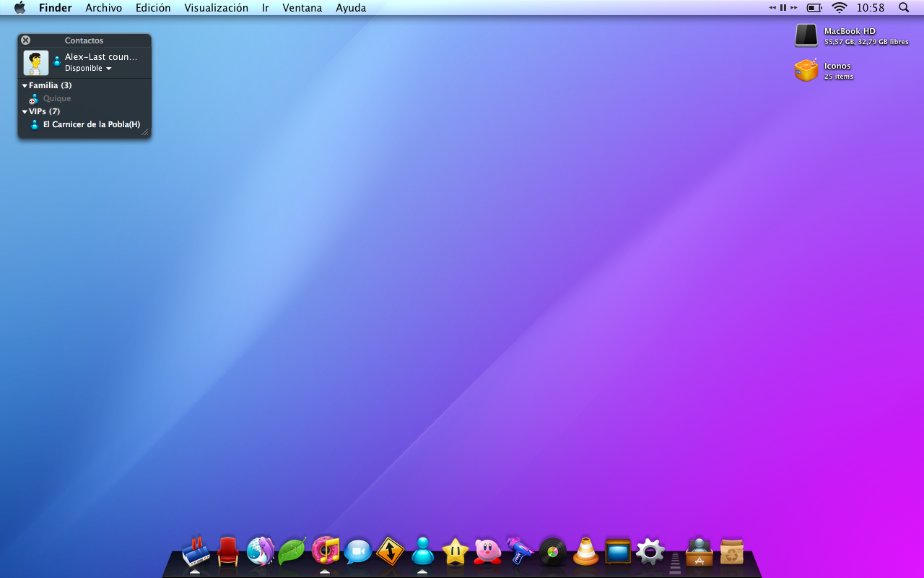Screen dimensions: 924x578
Task: Click the 10:58 menu bar clock
Action: tap(871, 8)
